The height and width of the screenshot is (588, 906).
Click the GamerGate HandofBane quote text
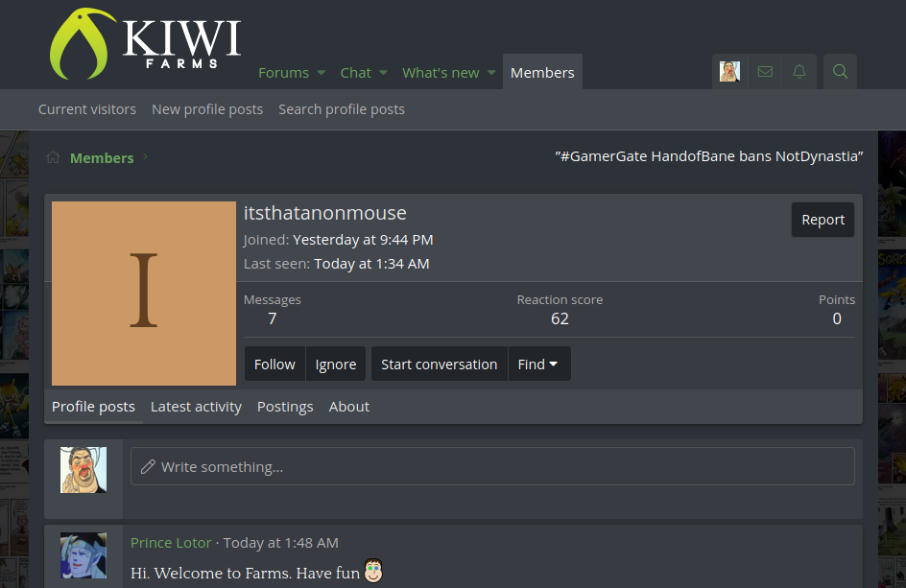tap(709, 156)
